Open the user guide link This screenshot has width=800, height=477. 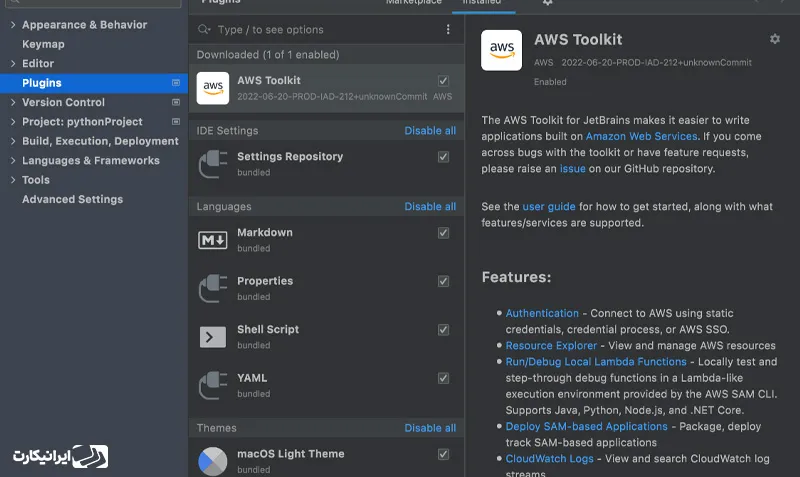pos(549,207)
